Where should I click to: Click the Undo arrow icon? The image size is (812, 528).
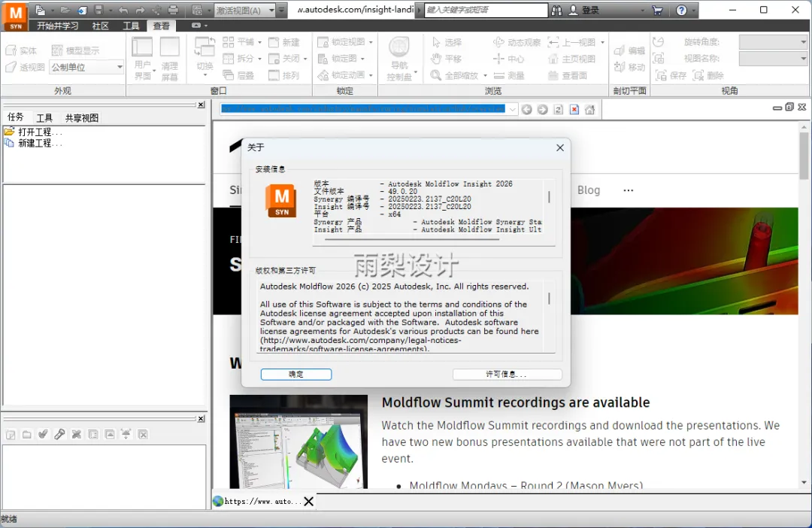coord(123,10)
